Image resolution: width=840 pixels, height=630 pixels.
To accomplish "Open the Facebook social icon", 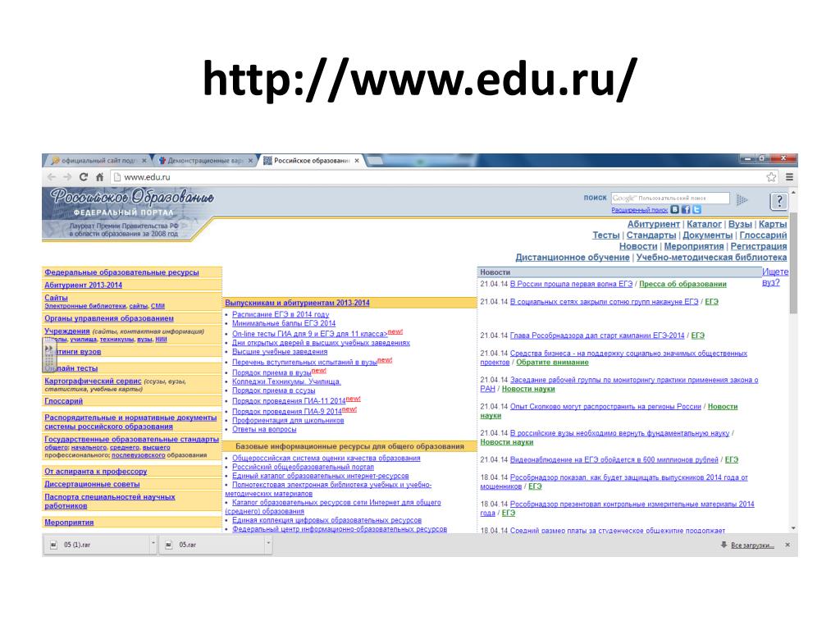I will (x=686, y=209).
